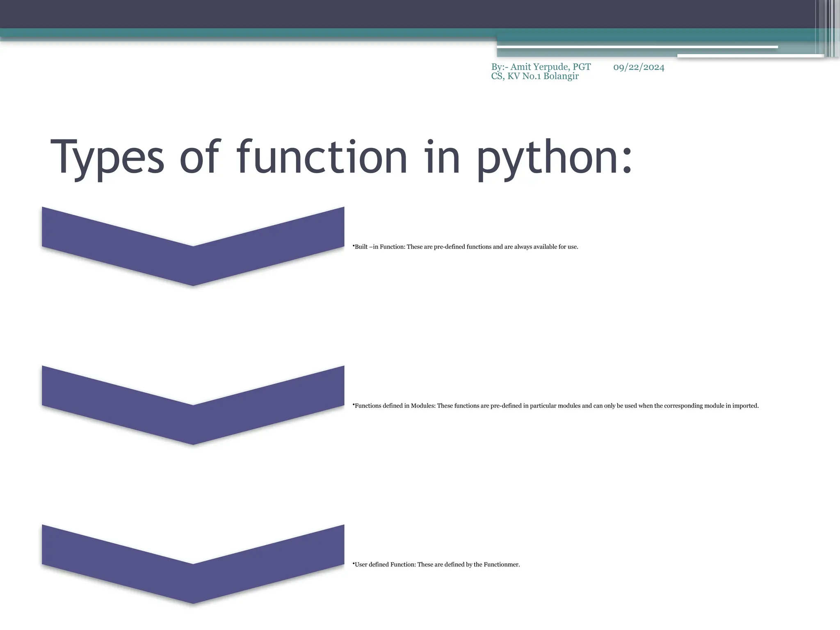Screen dimensions: 840x630
Task: Click the misspelled word 'Functionmer'
Action: (x=501, y=565)
